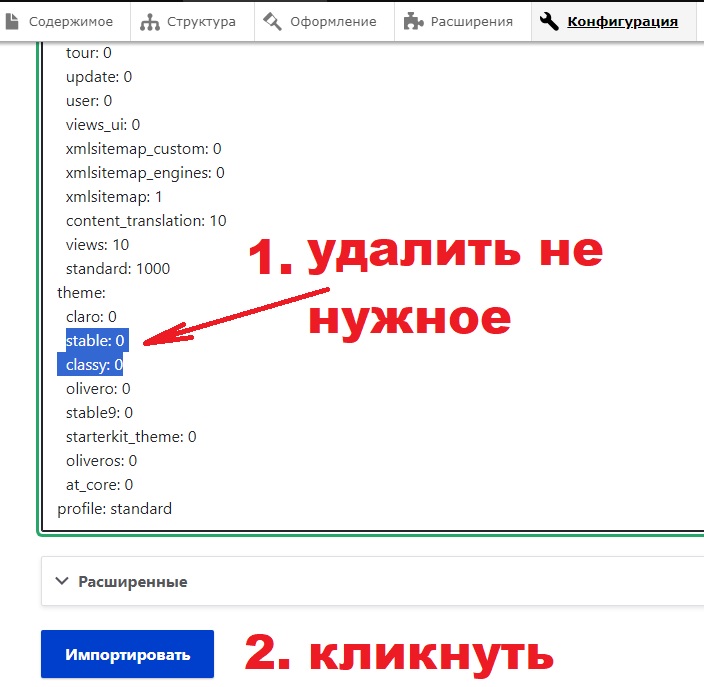This screenshot has height=687, width=704.
Task: Click the line 'content_translation: 10'
Action: pos(146,221)
